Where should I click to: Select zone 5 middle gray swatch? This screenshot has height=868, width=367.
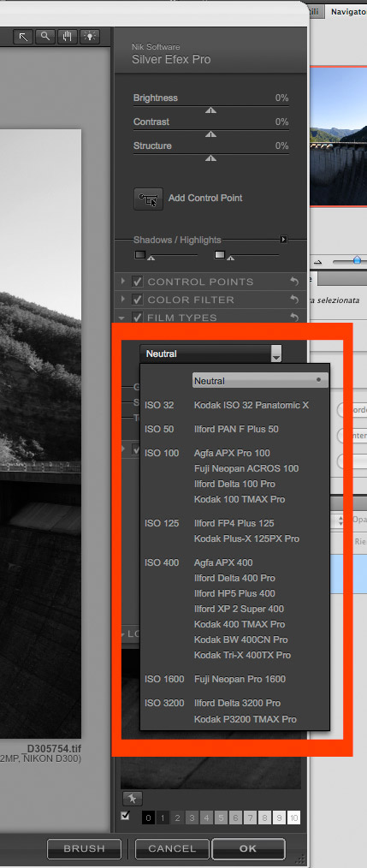[x=219, y=817]
